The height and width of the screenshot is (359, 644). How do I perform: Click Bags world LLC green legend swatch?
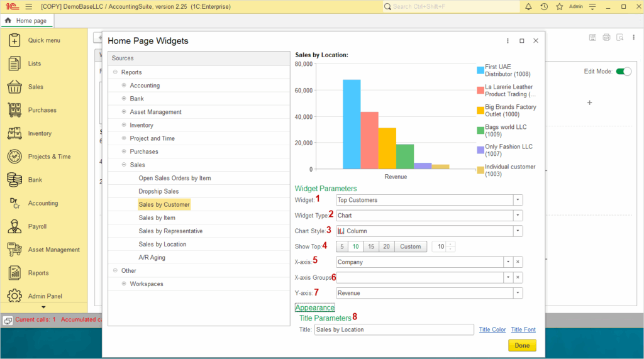(480, 130)
